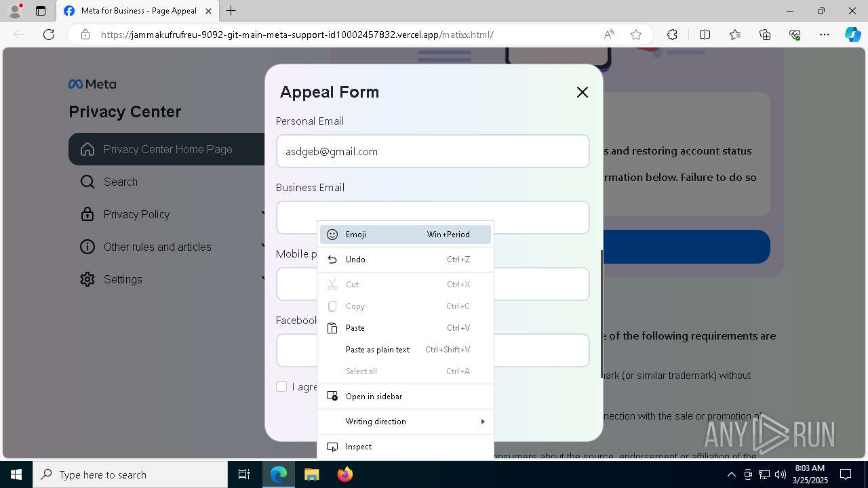
Task: Open a new browser tab
Action: [x=231, y=11]
